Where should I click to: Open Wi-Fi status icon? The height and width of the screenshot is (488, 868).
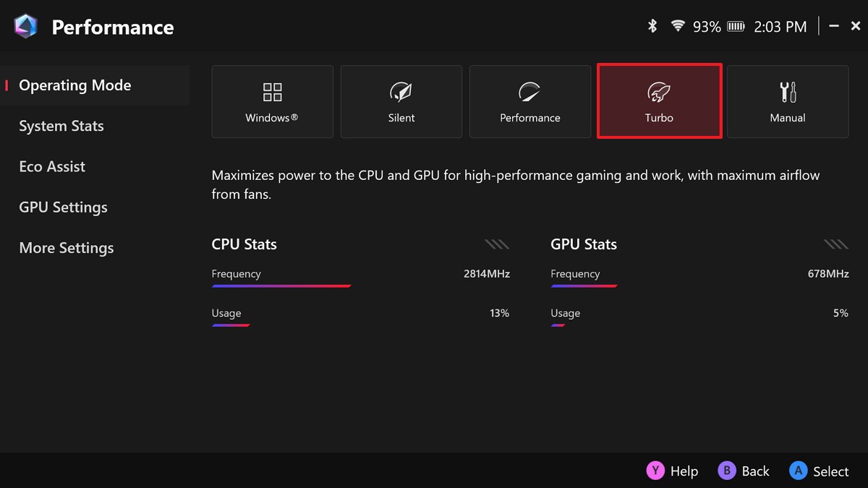(x=678, y=27)
